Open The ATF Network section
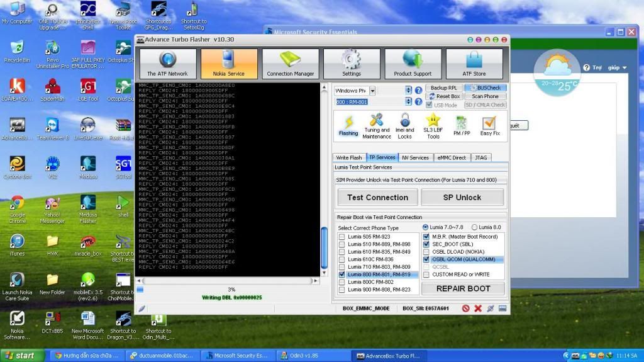This screenshot has height=362, width=644. (167, 64)
